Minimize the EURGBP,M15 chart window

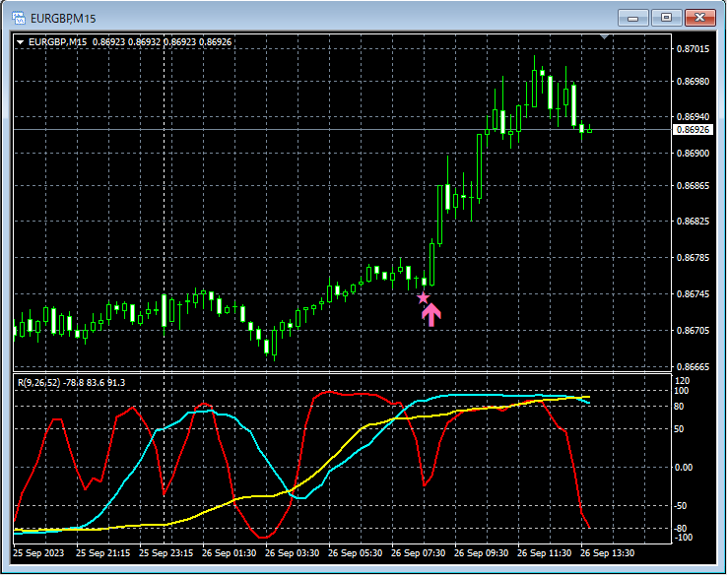point(632,18)
